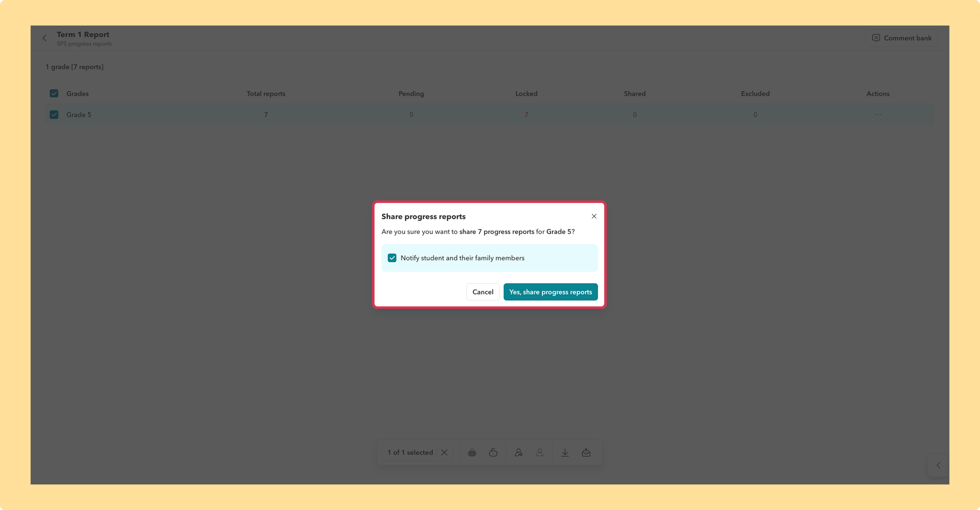Click the download arrow icon in the bottom toolbar
The height and width of the screenshot is (510, 980).
(565, 453)
